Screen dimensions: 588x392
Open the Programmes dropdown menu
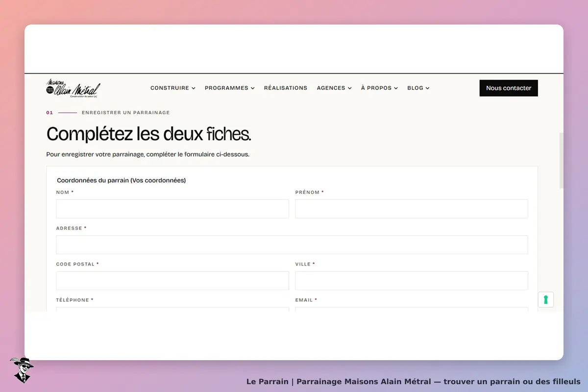click(230, 88)
